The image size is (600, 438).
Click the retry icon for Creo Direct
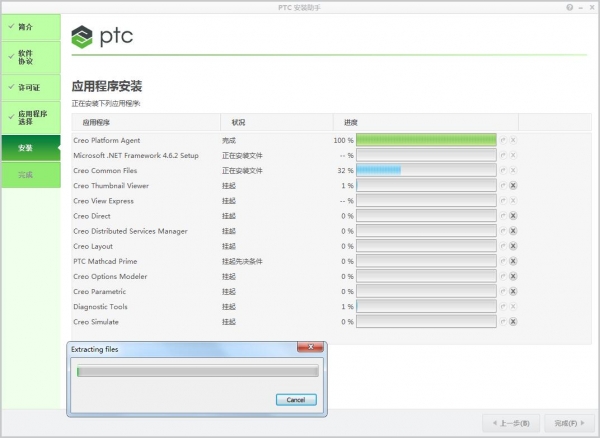click(x=503, y=216)
